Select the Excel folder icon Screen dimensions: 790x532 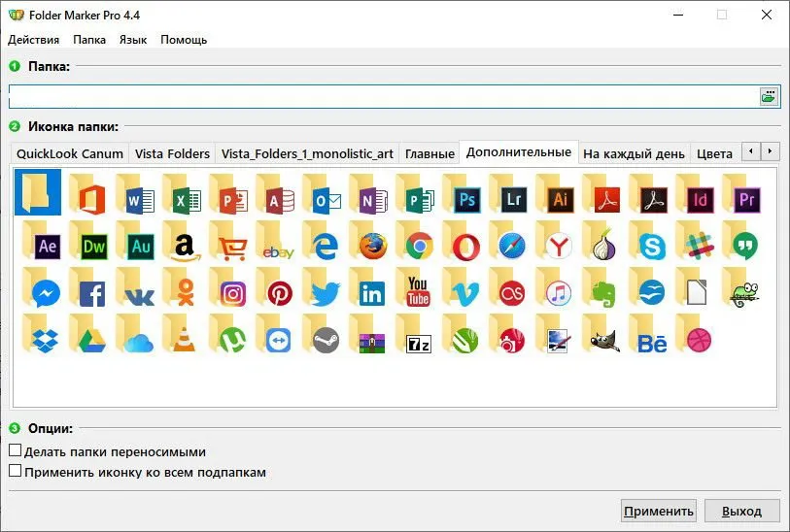182,195
